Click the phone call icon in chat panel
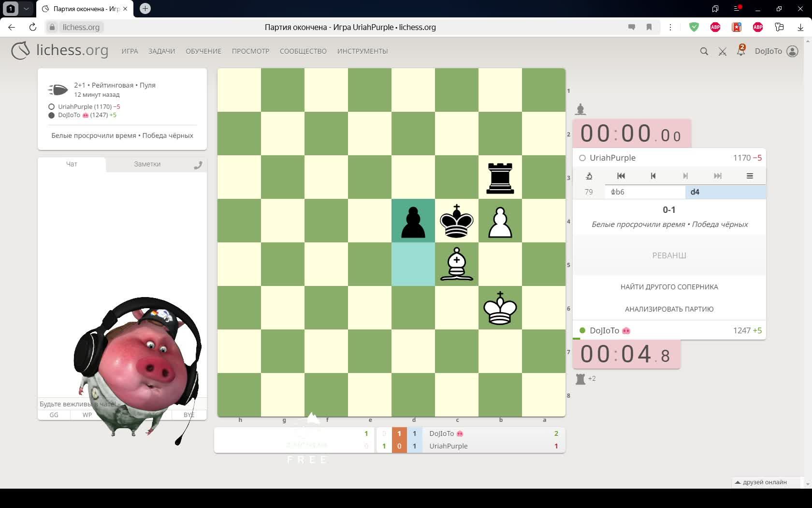The height and width of the screenshot is (508, 812). [198, 165]
